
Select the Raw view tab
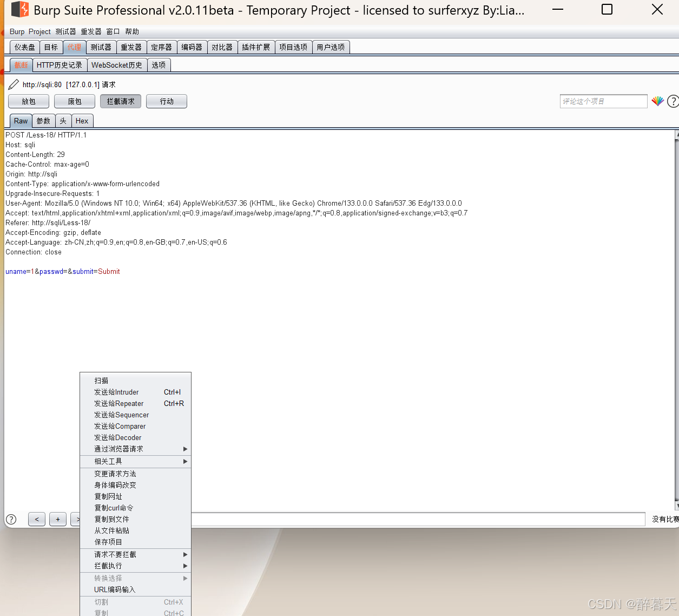point(21,121)
